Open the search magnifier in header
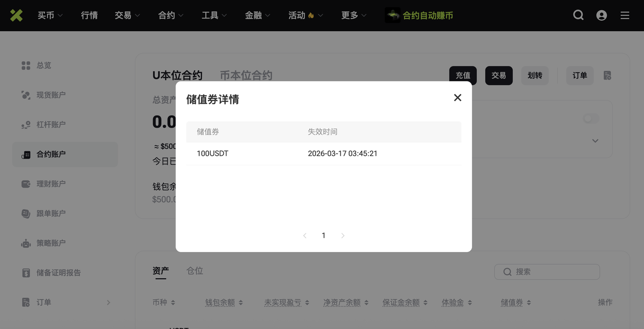 coord(579,15)
